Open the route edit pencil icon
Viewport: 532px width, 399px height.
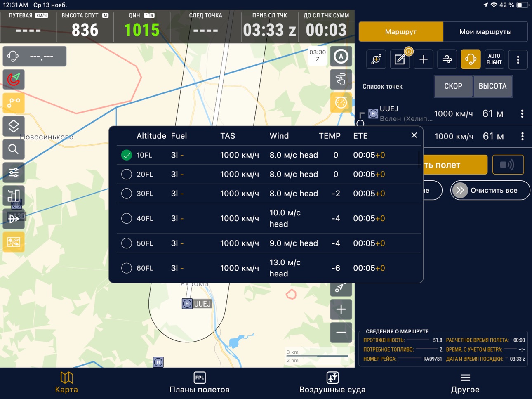400,59
